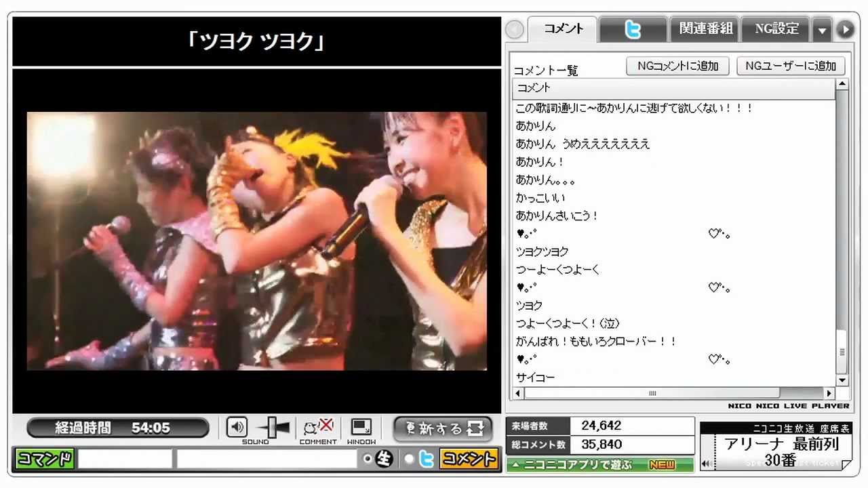Image resolution: width=868 pixels, height=488 pixels.
Task: Click the Twitter bird icon beside コメント button
Action: [x=427, y=459]
